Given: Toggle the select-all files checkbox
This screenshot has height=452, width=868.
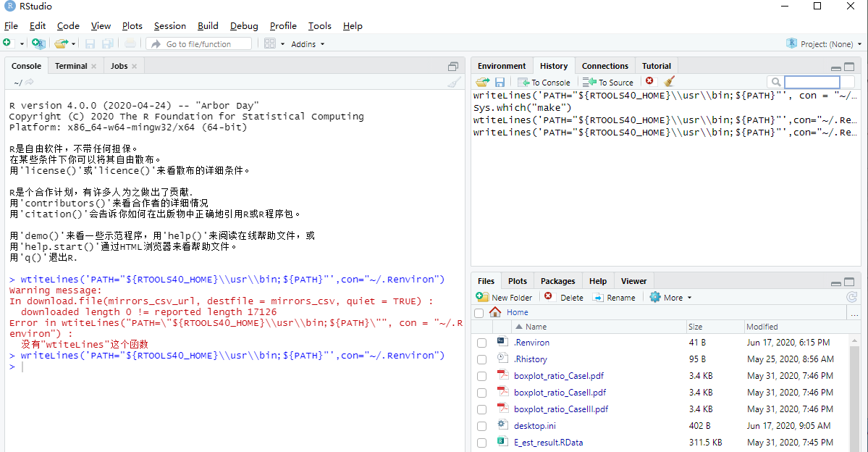Looking at the screenshot, I should (479, 313).
